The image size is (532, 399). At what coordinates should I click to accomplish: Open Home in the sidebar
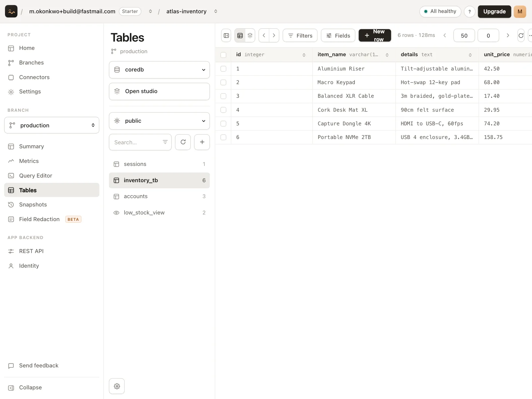(52, 48)
